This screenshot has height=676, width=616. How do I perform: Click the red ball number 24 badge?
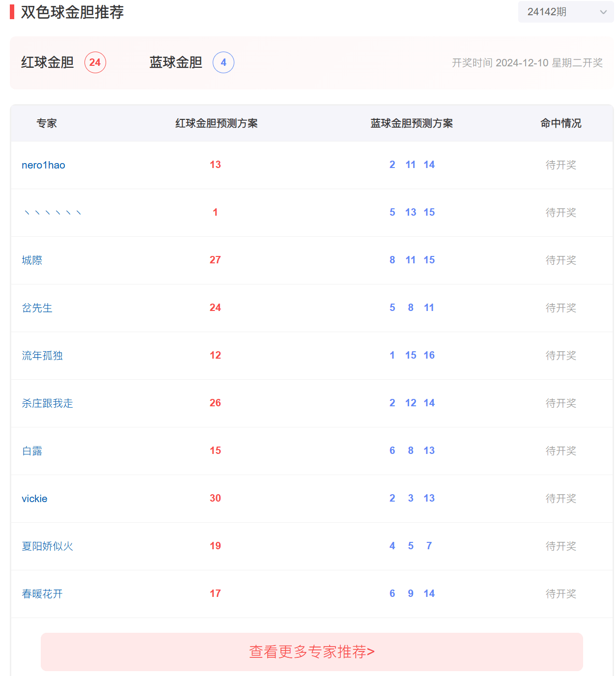pyautogui.click(x=95, y=62)
